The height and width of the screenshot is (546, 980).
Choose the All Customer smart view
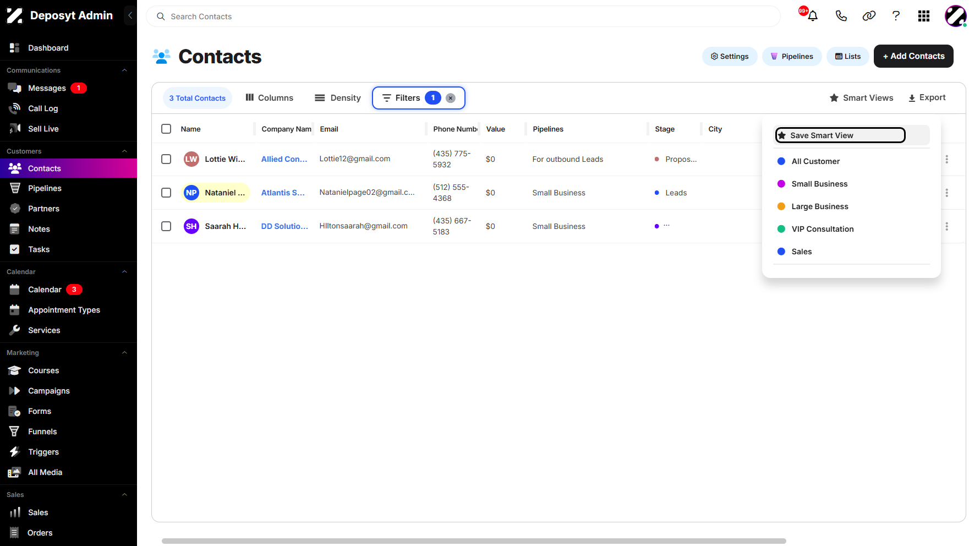(x=815, y=161)
